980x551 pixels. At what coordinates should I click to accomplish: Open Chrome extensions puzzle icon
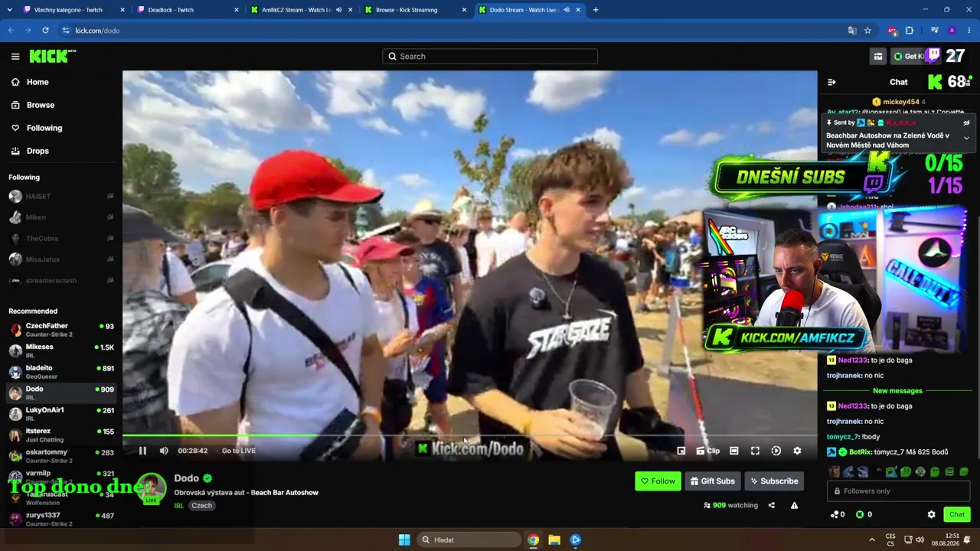[910, 31]
